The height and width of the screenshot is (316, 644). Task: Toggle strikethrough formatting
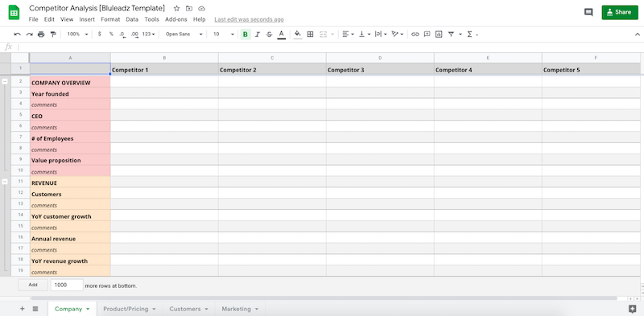tap(269, 35)
